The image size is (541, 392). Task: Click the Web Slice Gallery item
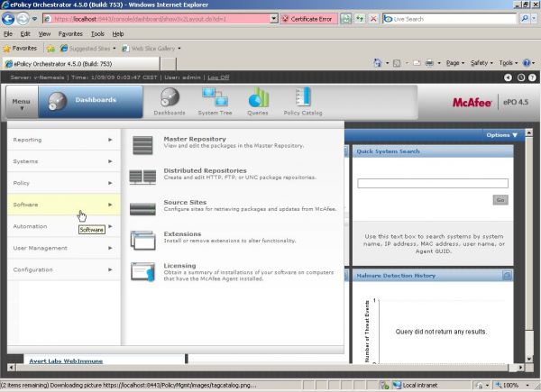(x=151, y=49)
